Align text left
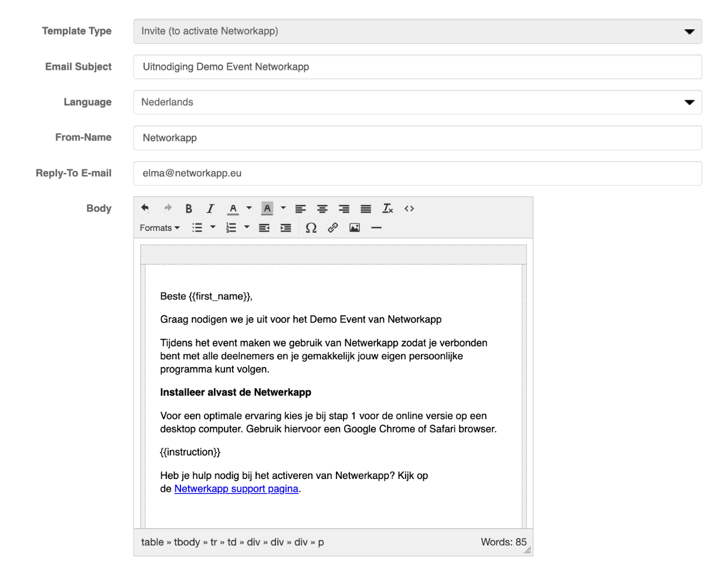 (301, 208)
